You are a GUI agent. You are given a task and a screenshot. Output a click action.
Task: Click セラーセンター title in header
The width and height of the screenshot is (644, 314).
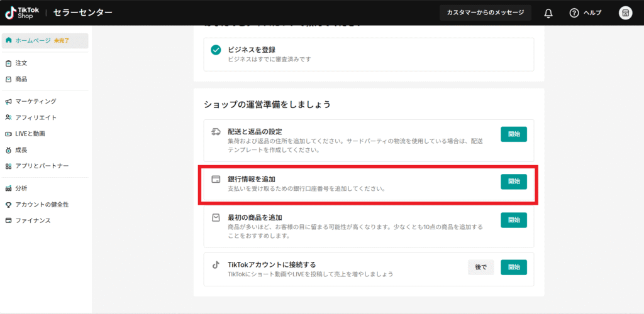click(x=82, y=13)
